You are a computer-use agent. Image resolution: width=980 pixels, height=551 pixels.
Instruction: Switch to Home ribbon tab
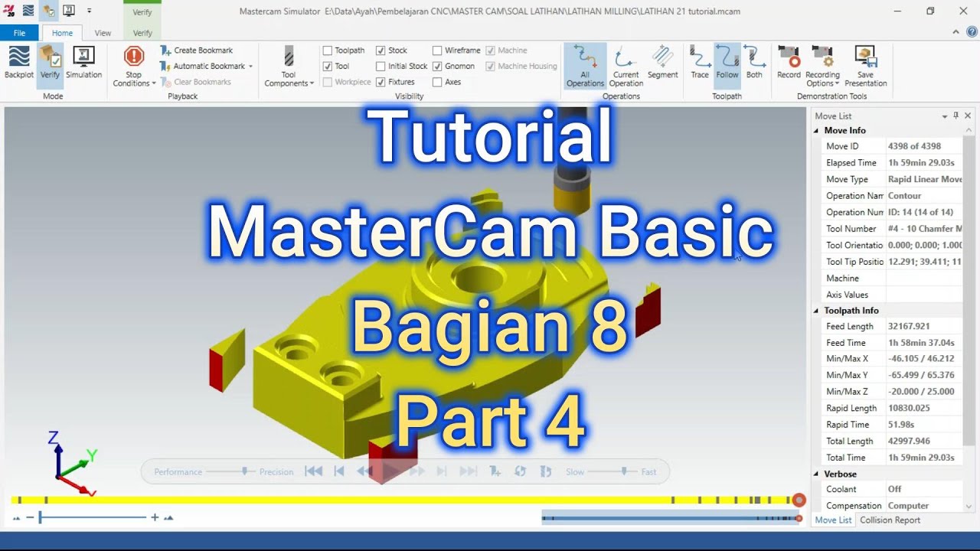pos(62,33)
